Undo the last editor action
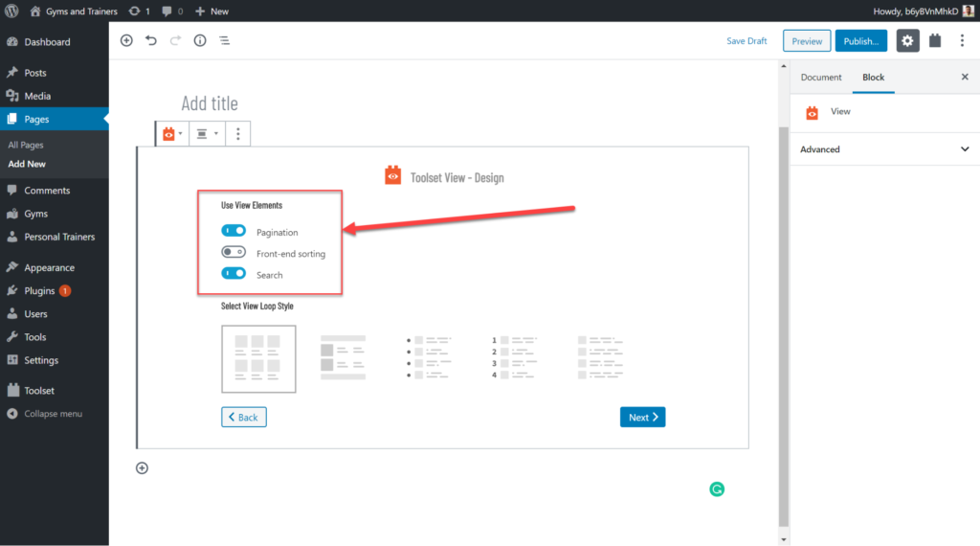This screenshot has width=980, height=546. [150, 40]
